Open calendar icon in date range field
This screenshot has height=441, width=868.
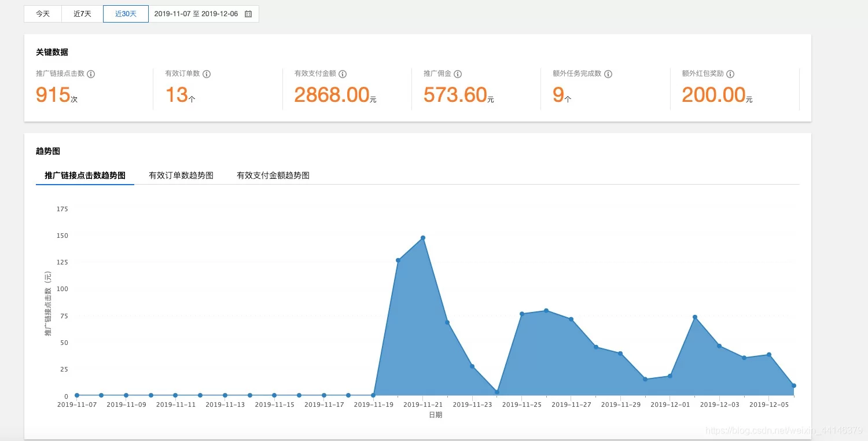coord(248,14)
